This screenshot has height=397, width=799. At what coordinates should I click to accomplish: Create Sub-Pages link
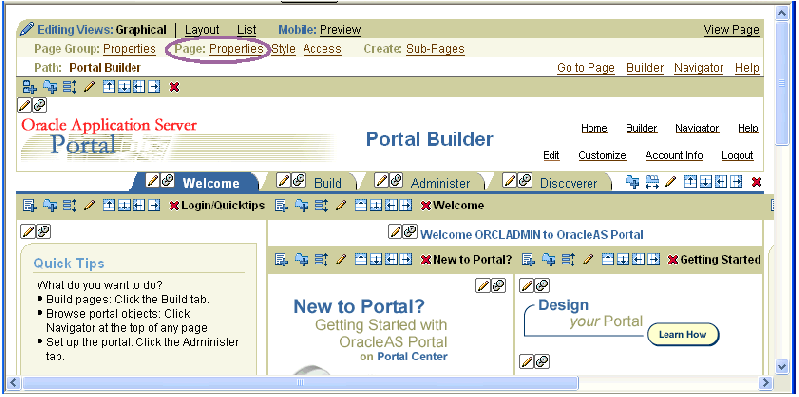coord(435,49)
